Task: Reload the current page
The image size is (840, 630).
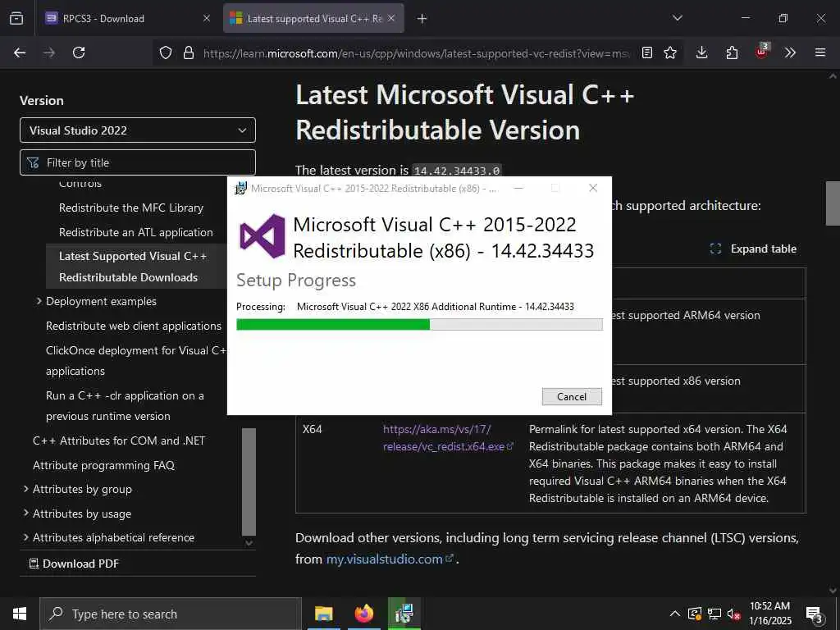Action: (x=79, y=52)
